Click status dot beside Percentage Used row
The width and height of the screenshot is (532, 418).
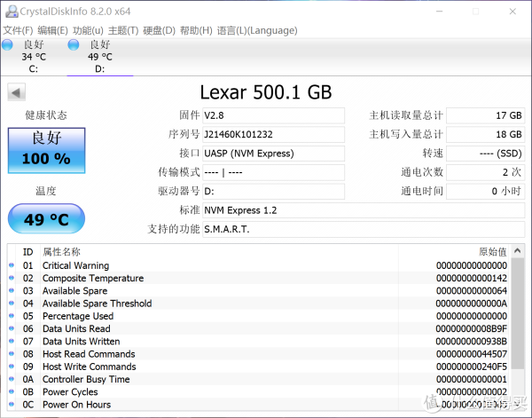pyautogui.click(x=12, y=316)
